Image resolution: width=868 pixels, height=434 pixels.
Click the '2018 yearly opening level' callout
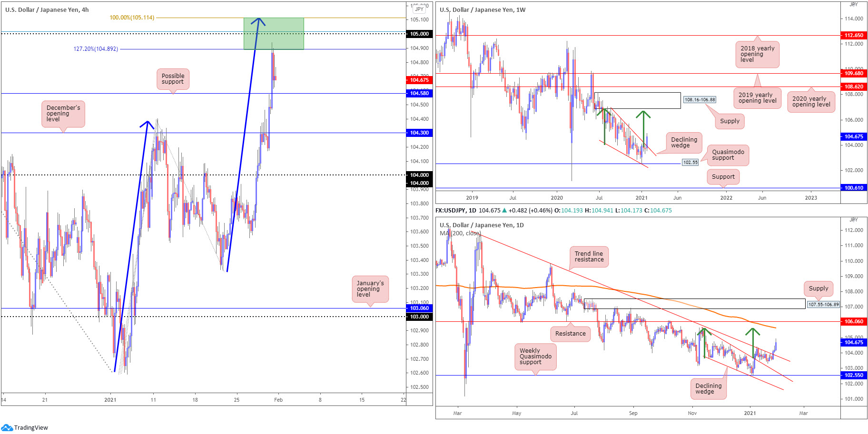click(x=757, y=54)
